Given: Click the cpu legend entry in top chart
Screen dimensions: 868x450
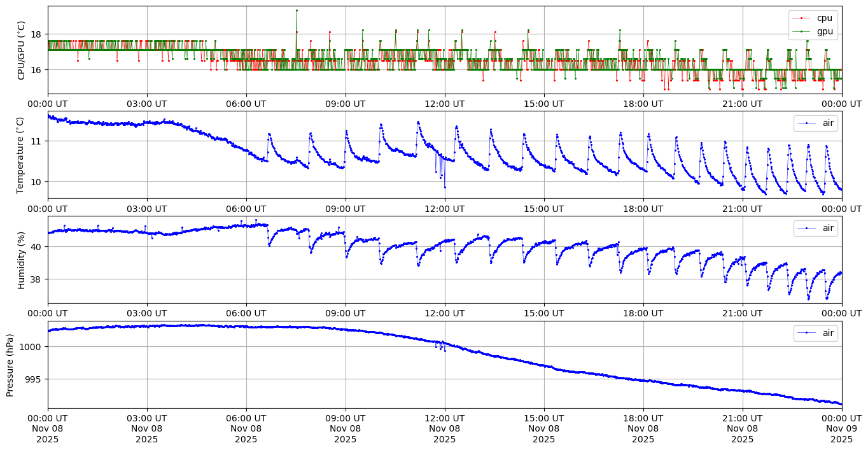Looking at the screenshot, I should (x=824, y=18).
